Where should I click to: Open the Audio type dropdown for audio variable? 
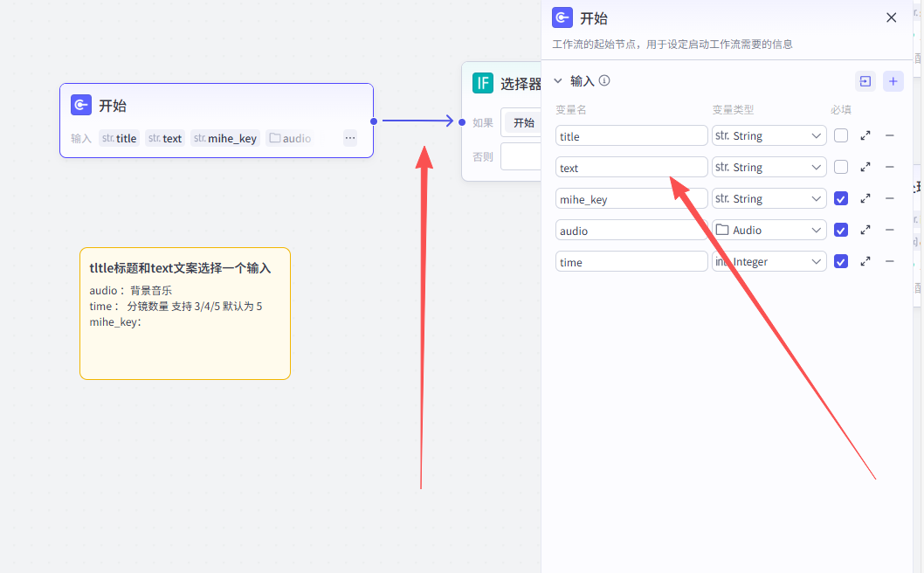769,231
